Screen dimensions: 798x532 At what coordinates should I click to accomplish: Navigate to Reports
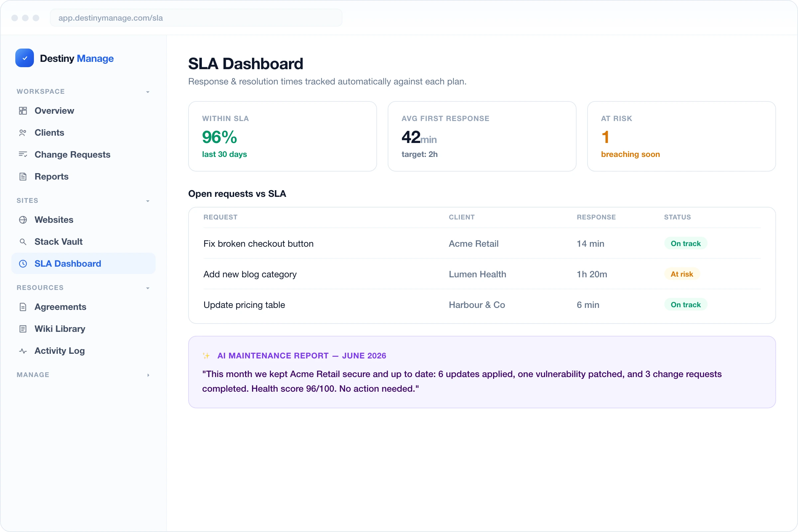click(x=83, y=177)
